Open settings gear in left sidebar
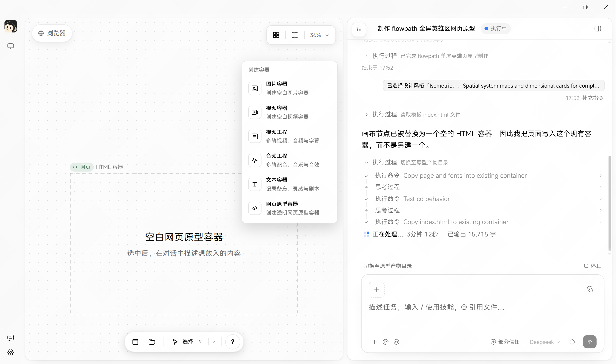616x364 pixels. coord(10,352)
